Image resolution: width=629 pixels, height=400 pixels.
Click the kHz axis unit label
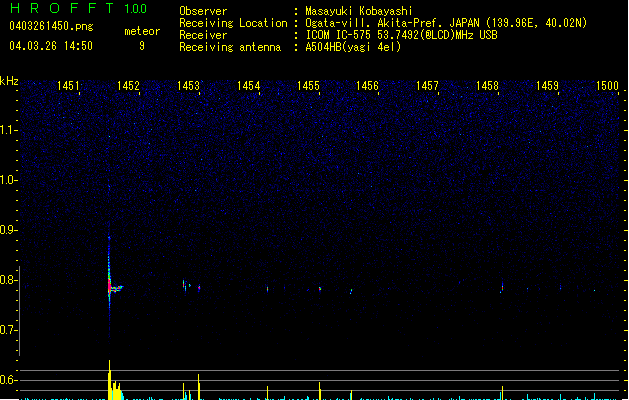pos(9,81)
